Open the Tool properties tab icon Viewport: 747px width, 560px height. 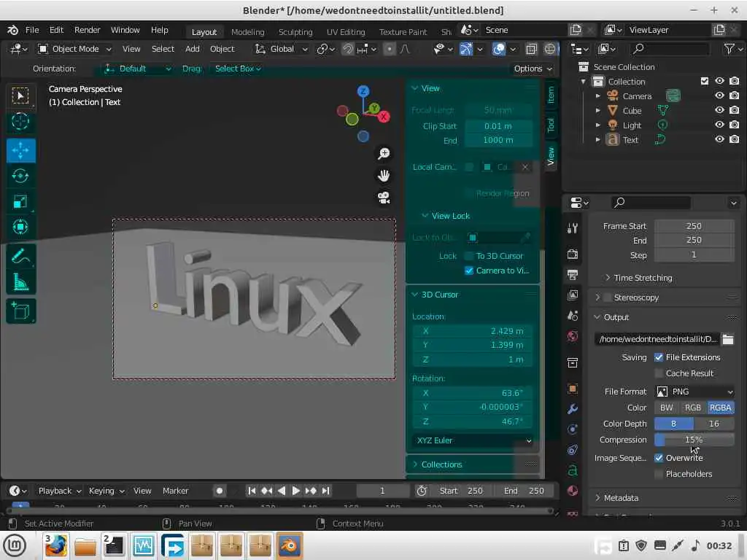pyautogui.click(x=573, y=228)
